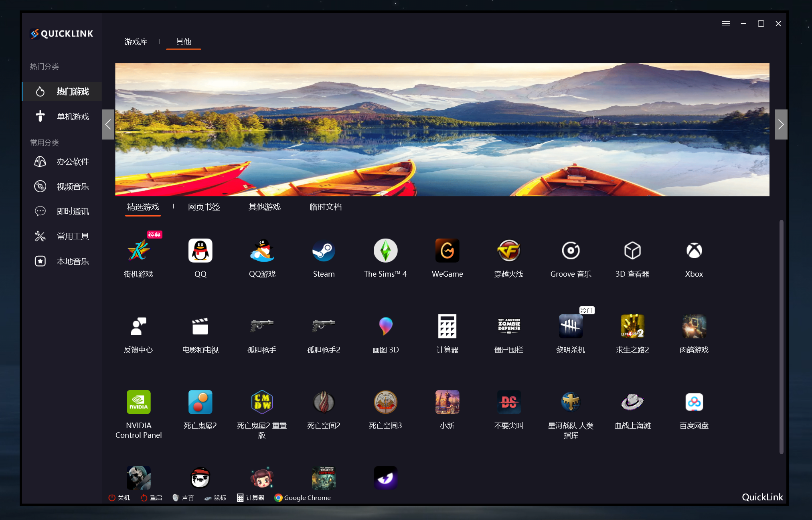This screenshot has height=520, width=812.
Task: Open the hamburger menu in title bar
Action: point(725,24)
